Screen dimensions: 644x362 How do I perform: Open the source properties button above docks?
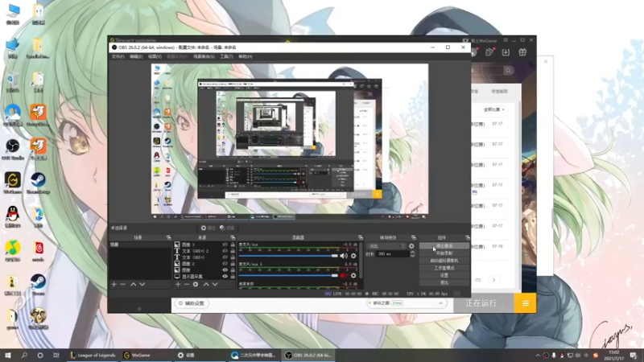click(x=208, y=228)
